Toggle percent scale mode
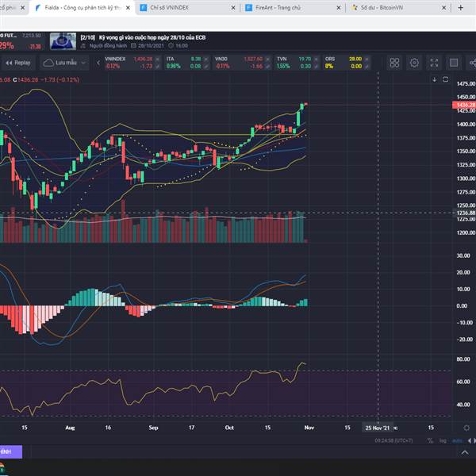476x476 pixels. point(430,440)
